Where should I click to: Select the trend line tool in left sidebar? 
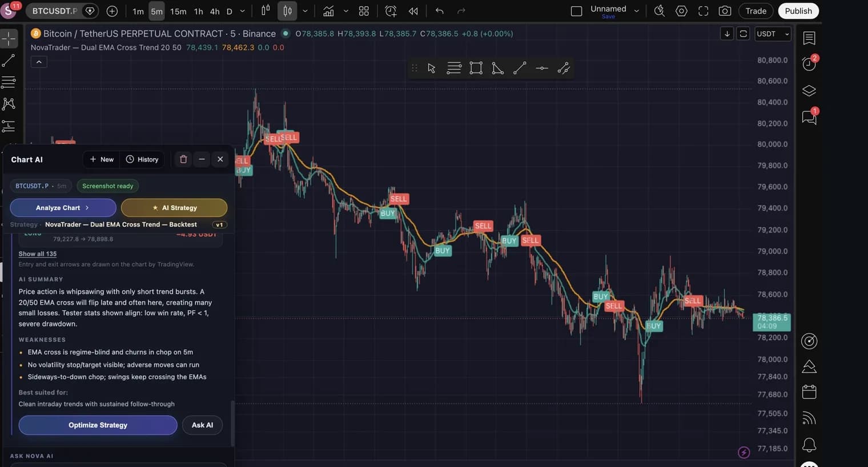[x=9, y=60]
